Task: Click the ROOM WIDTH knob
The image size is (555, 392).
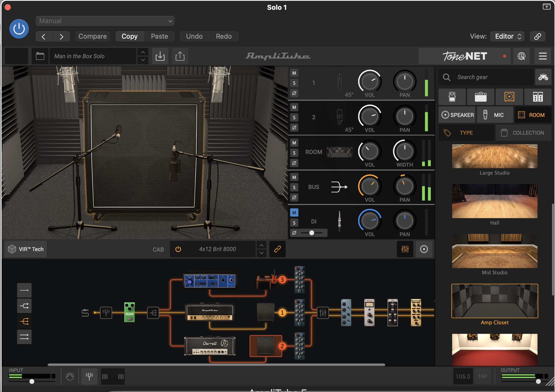Action: pos(405,151)
